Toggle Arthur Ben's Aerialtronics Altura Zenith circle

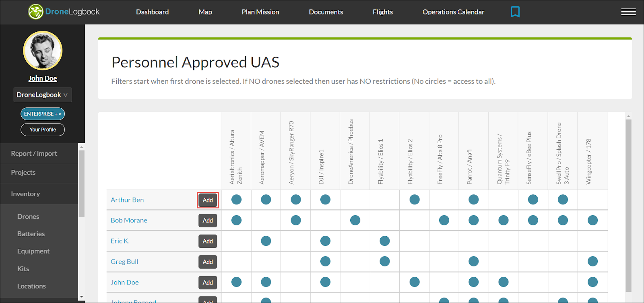click(237, 200)
